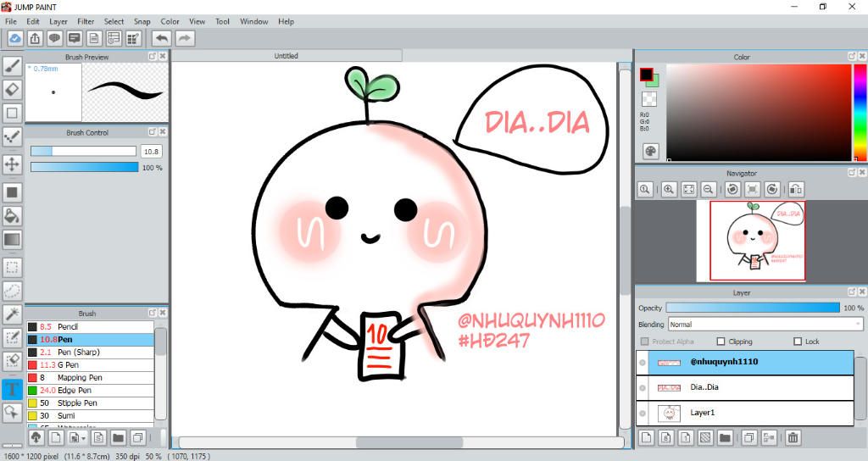Choose the Mapping Pen brush

[90, 377]
